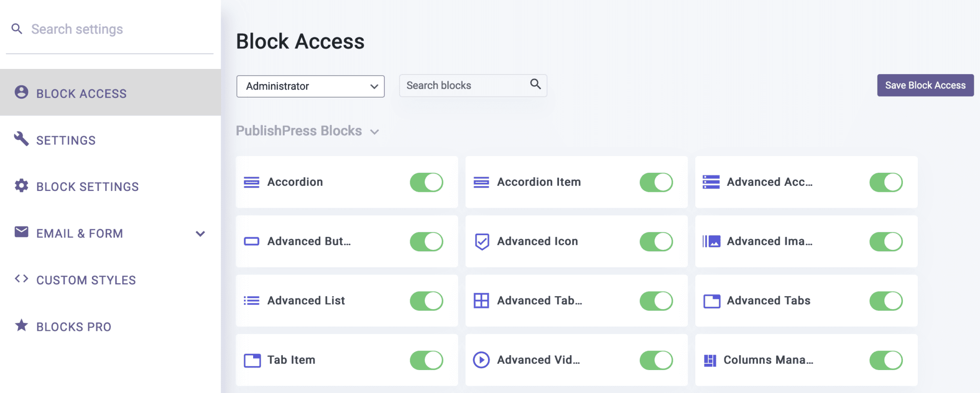
Task: Click the Advanced Video play icon
Action: coord(481,360)
